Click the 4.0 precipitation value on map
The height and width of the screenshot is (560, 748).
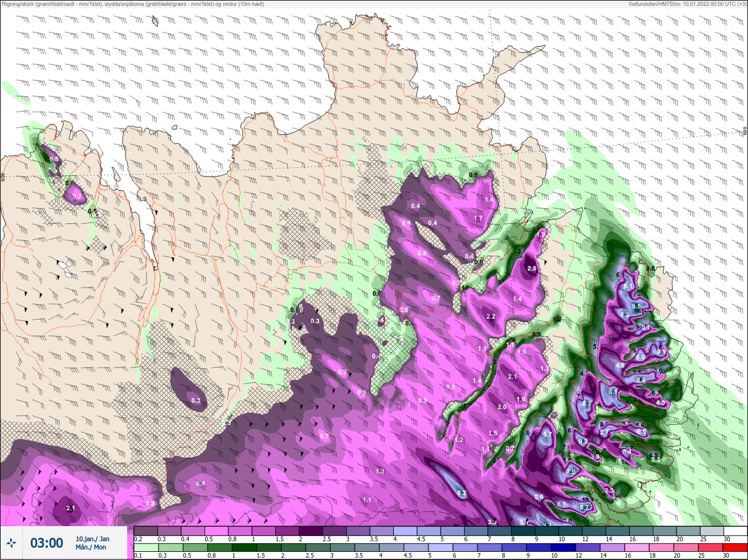coord(661,403)
